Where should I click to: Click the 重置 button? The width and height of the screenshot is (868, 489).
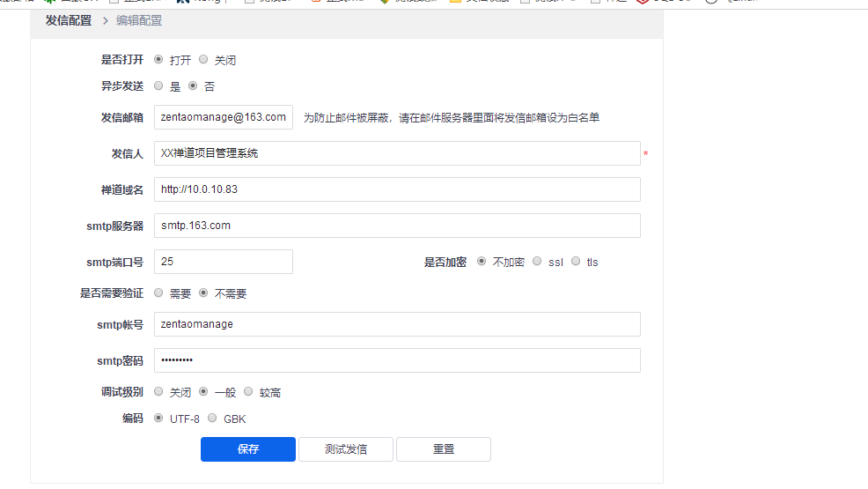coord(444,449)
